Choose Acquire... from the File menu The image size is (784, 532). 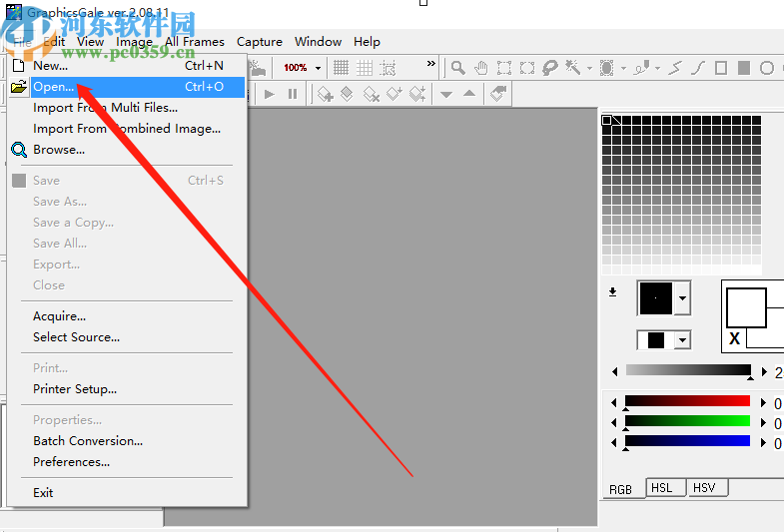pyautogui.click(x=127, y=316)
